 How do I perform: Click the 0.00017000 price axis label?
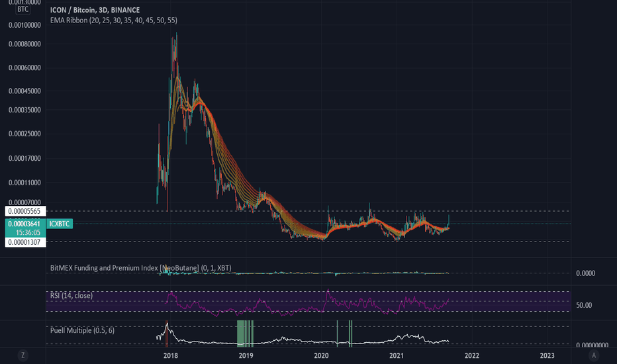tap(24, 159)
